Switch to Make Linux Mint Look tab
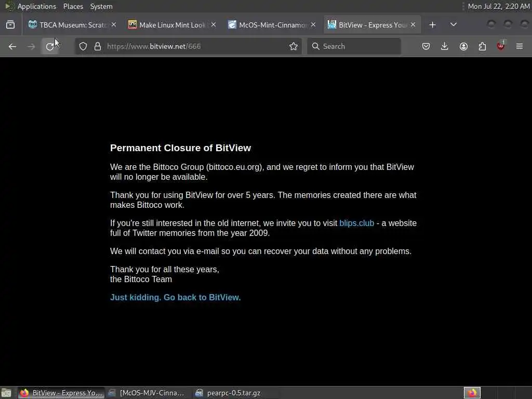Image resolution: width=532 pixels, height=399 pixels. click(172, 25)
